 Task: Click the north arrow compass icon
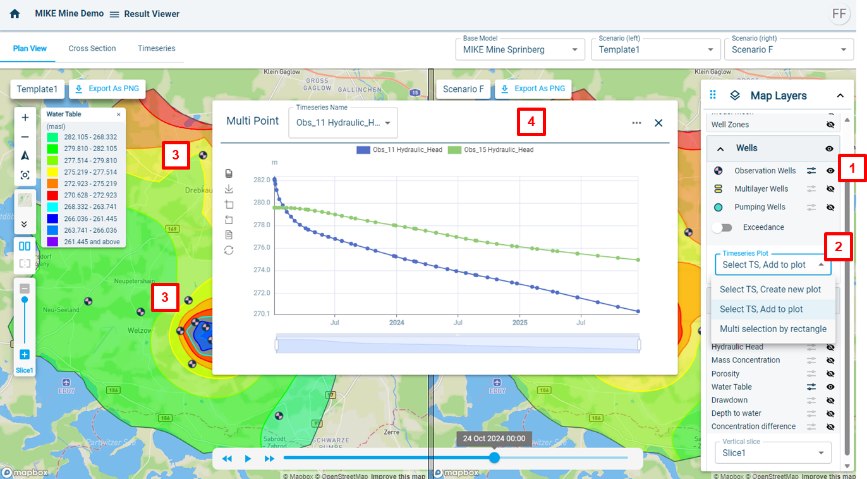[x=25, y=155]
